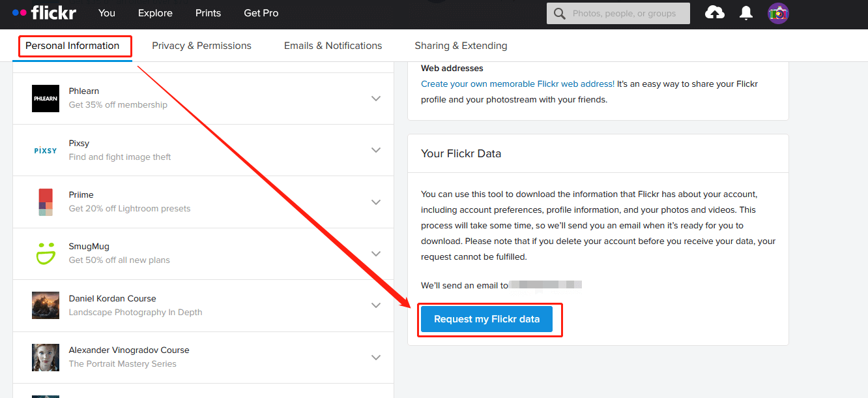The height and width of the screenshot is (398, 868).
Task: Click the Priime logo icon
Action: tap(46, 202)
